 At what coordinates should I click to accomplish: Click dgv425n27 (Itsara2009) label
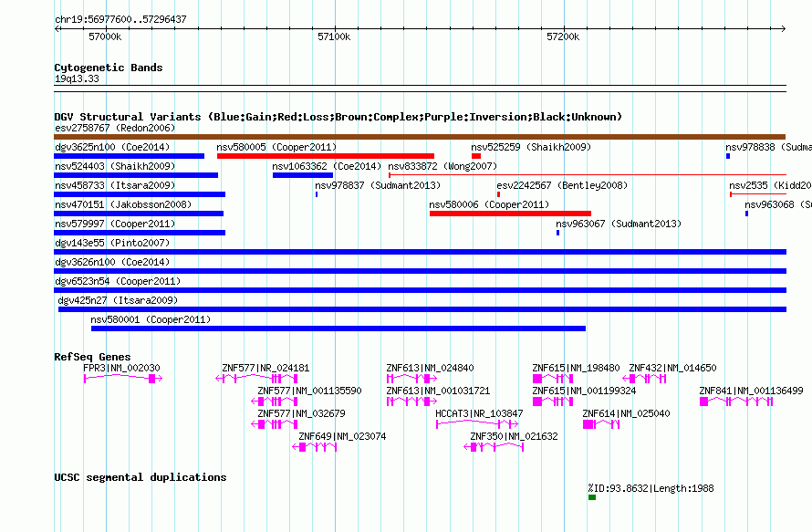pos(118,300)
